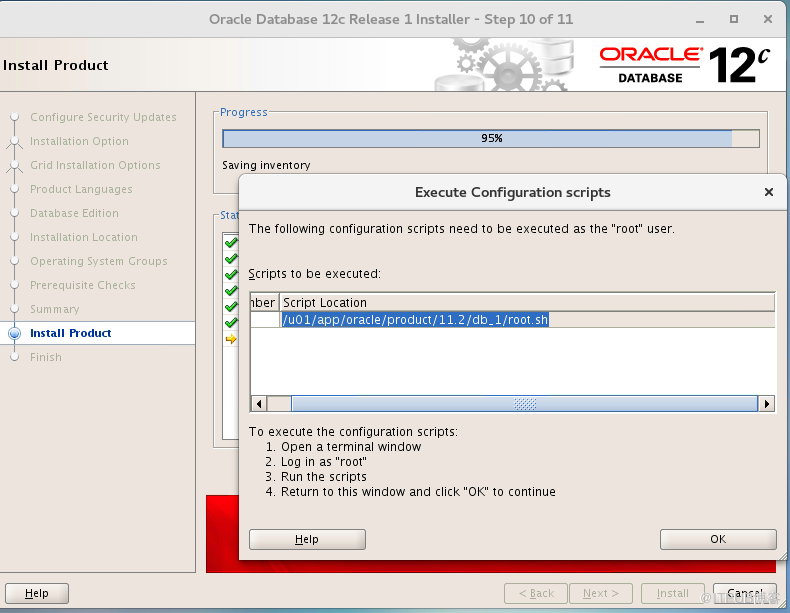Image resolution: width=790 pixels, height=613 pixels.
Task: Select Grid Installation Options step
Action: [x=95, y=165]
